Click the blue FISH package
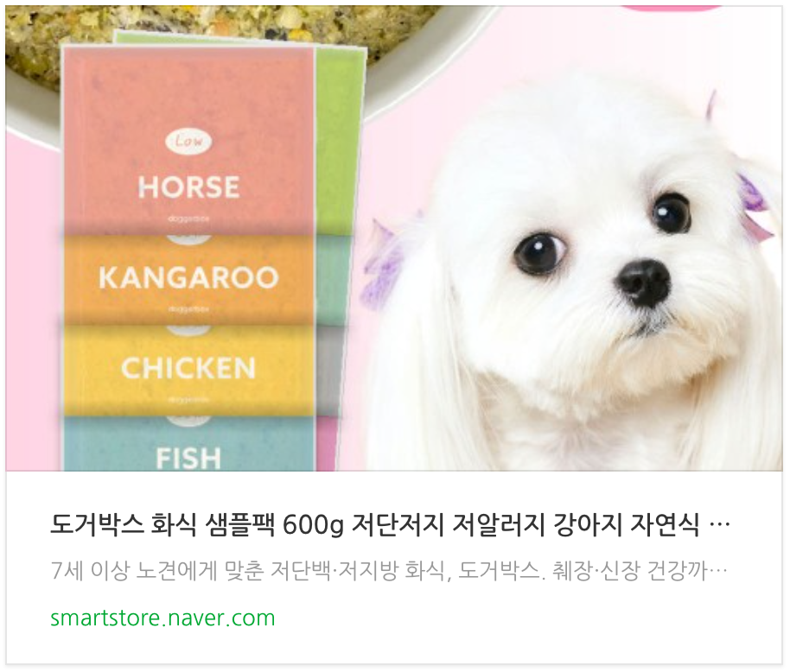790x672 pixels. click(188, 445)
